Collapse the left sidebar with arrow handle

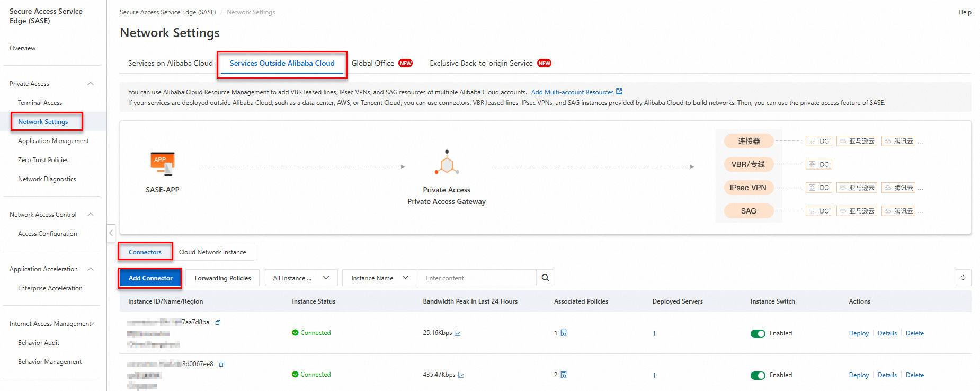pyautogui.click(x=111, y=233)
